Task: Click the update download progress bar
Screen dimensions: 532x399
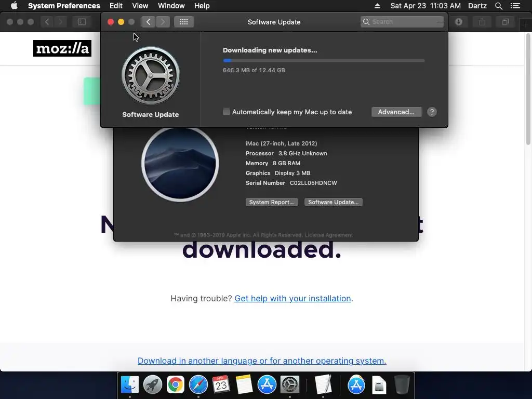Action: (324, 61)
